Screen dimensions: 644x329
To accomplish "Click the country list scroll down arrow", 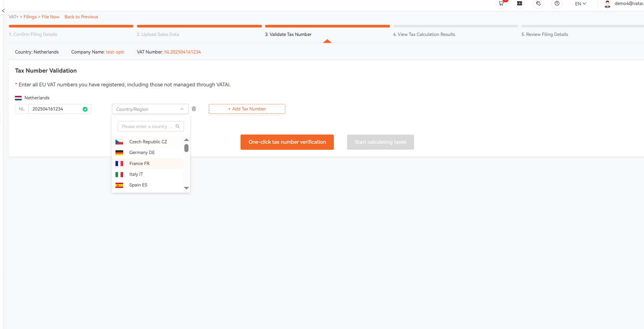I will click(x=187, y=188).
